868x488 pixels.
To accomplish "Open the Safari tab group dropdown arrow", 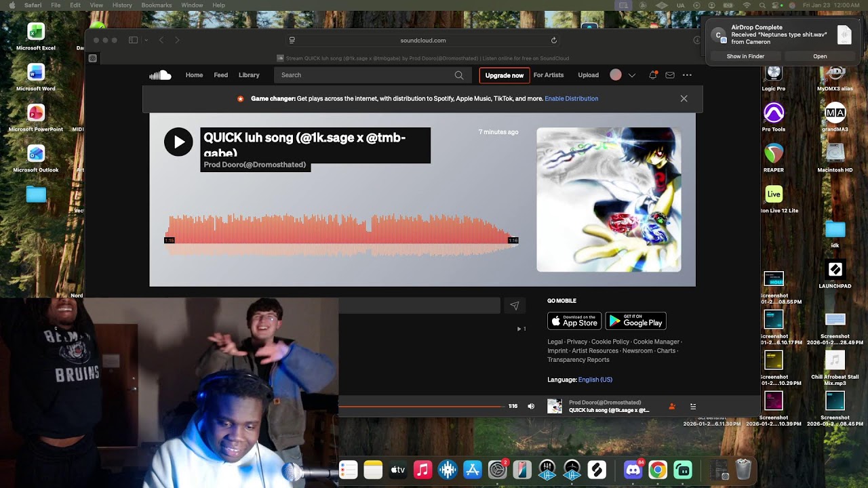I will 146,40.
